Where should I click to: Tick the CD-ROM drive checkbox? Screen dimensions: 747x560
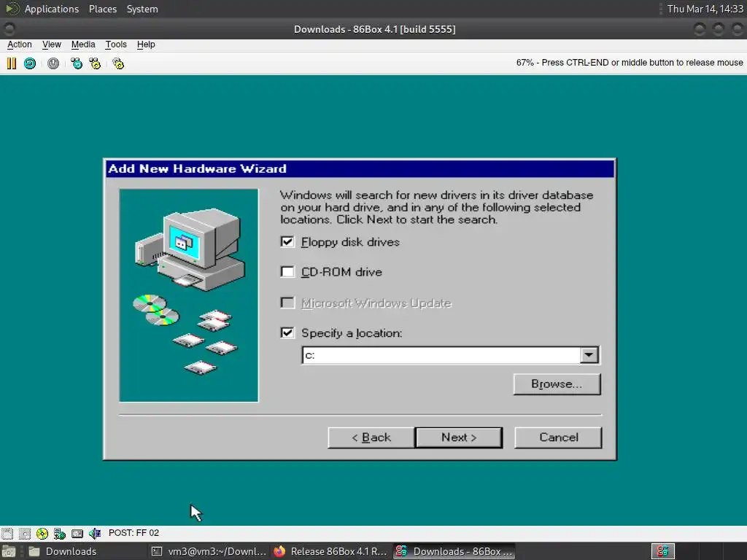pos(287,272)
